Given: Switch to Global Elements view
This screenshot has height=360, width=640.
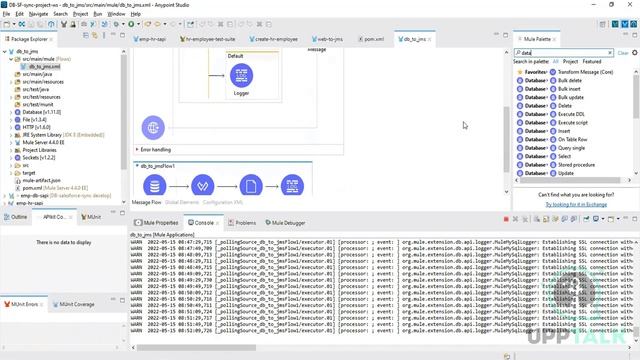Looking at the screenshot, I should [182, 202].
